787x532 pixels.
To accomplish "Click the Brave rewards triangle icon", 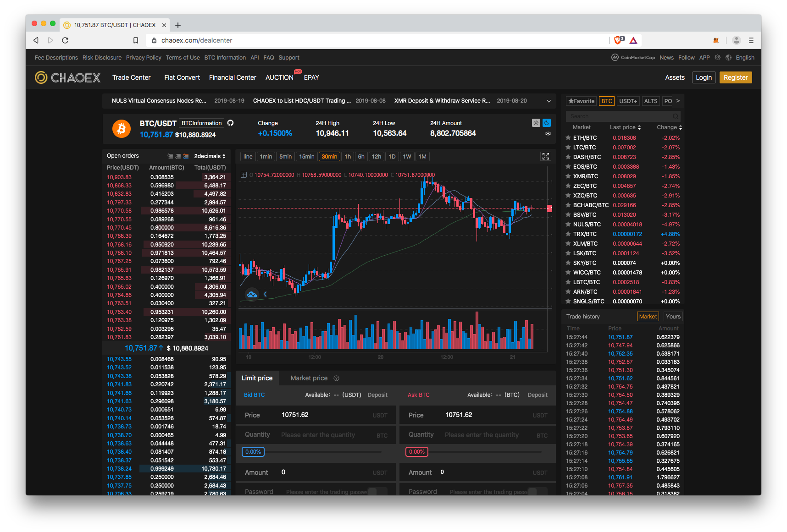I will click(633, 40).
